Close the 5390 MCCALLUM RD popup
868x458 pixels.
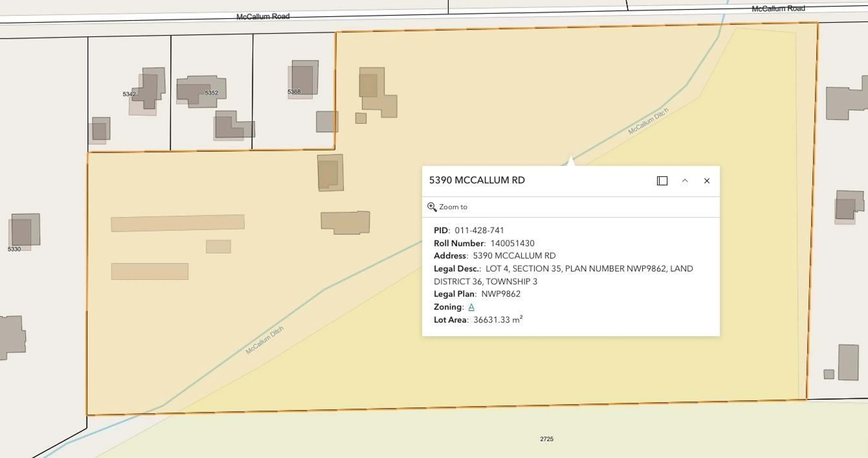click(x=707, y=181)
